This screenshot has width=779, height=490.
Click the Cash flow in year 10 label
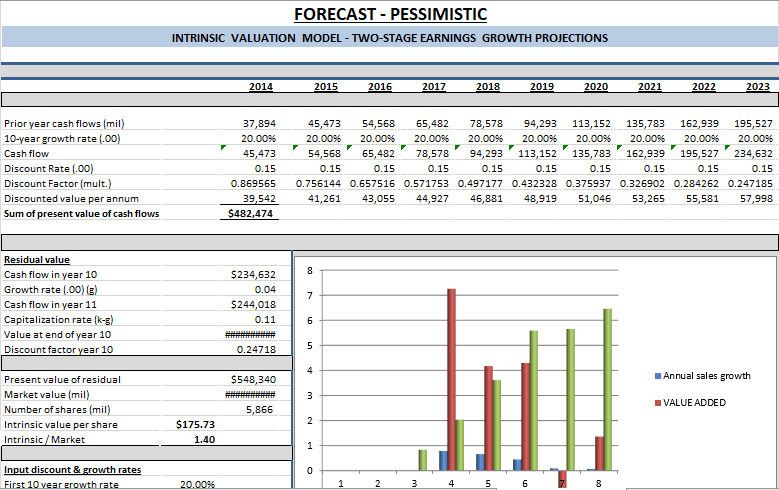click(50, 274)
